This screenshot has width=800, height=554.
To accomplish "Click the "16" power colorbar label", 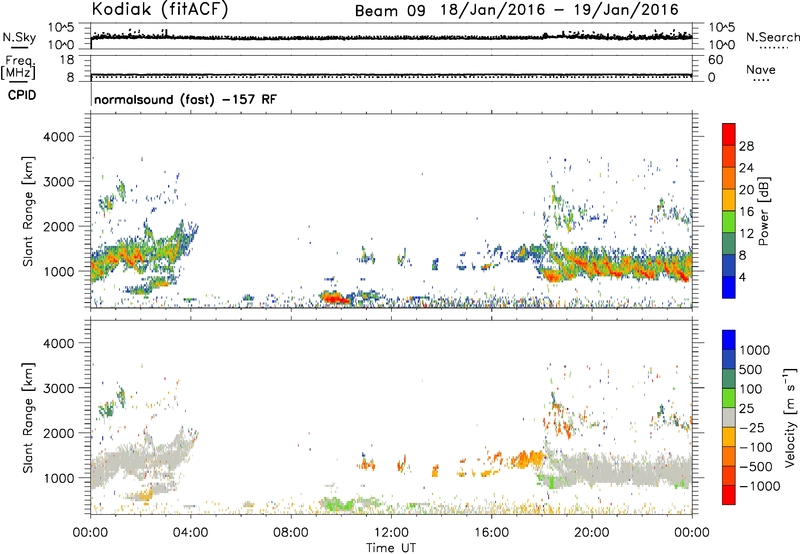I will 746,212.
